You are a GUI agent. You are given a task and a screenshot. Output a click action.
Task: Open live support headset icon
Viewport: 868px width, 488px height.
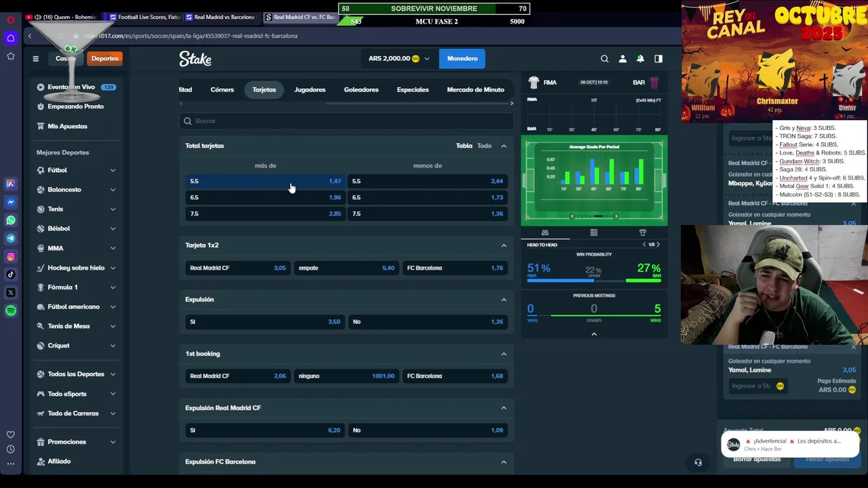tap(698, 462)
